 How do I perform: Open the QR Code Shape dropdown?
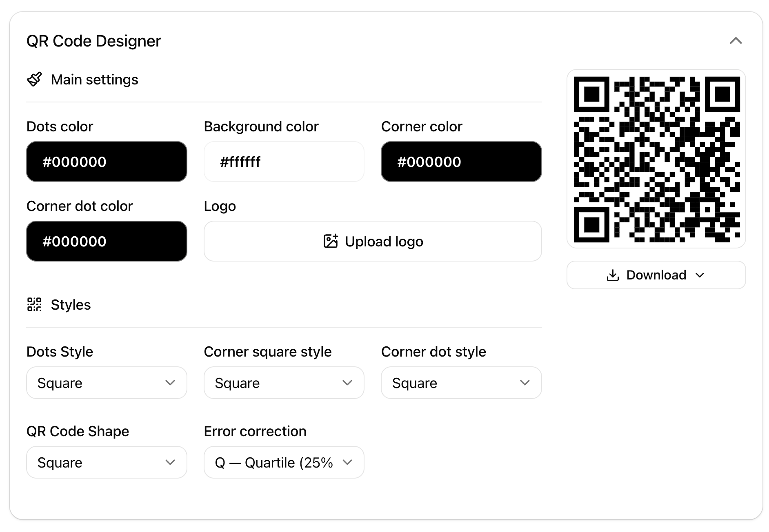click(x=107, y=462)
